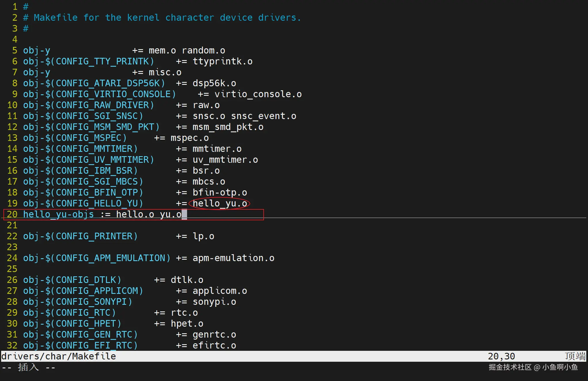Click the drivers/char/Makefile status bar filename
Image resolution: width=588 pixels, height=381 pixels.
coord(58,356)
